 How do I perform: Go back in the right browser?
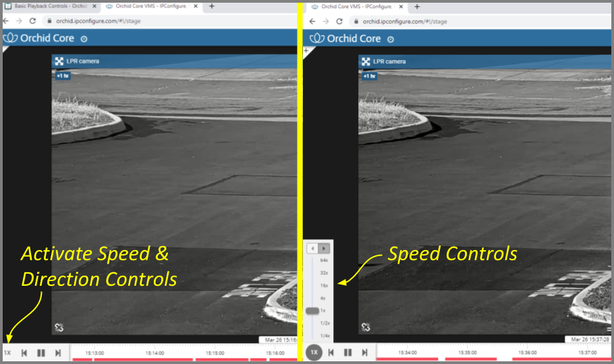click(x=312, y=21)
